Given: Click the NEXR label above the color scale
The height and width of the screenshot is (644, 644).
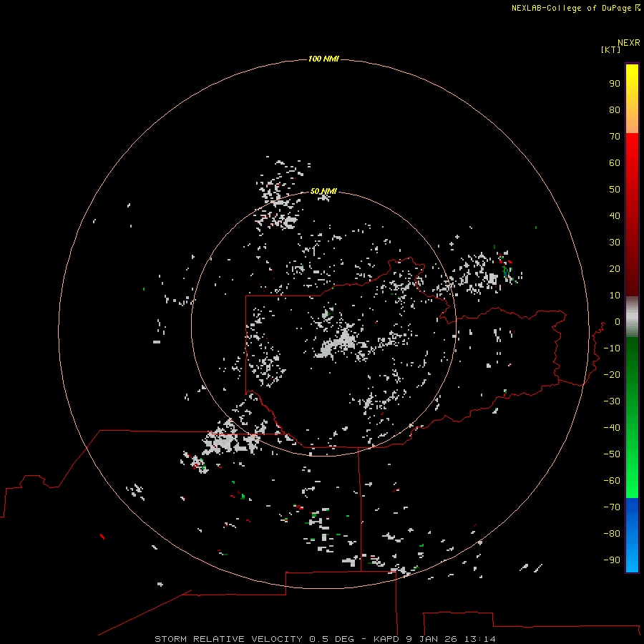Looking at the screenshot, I should click(x=629, y=43).
